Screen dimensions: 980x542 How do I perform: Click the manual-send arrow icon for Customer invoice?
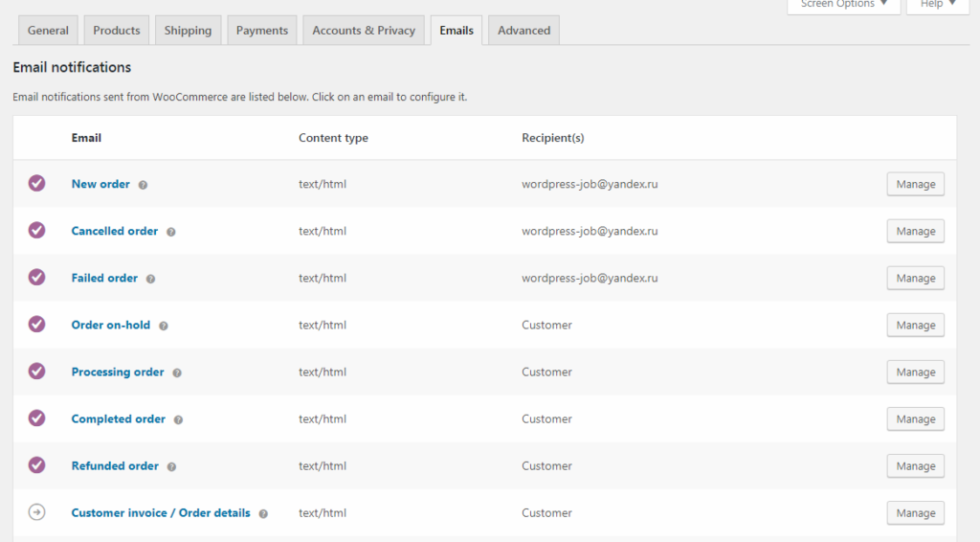36,513
